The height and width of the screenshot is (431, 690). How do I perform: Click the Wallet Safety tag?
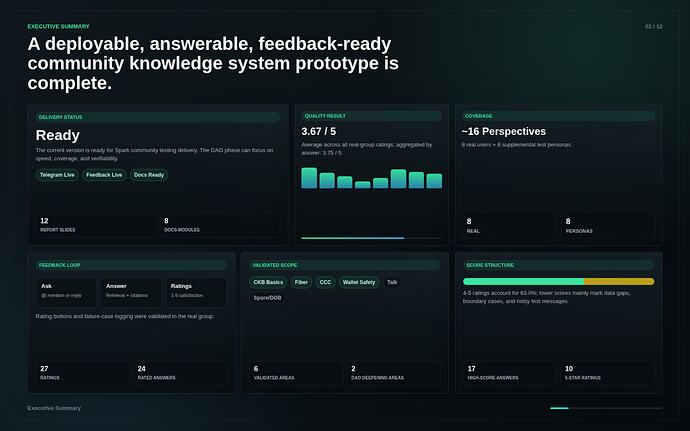[x=359, y=282]
